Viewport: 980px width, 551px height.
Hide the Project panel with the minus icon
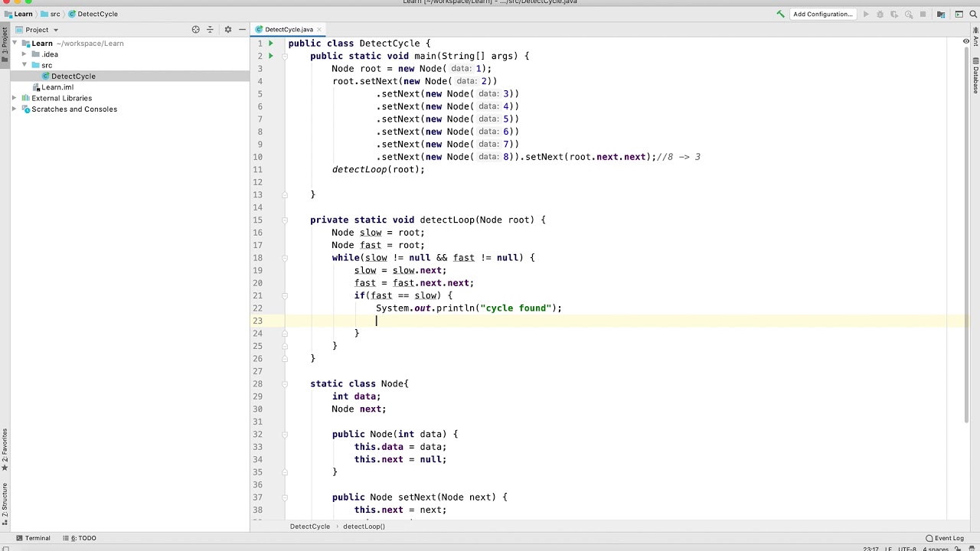click(242, 30)
